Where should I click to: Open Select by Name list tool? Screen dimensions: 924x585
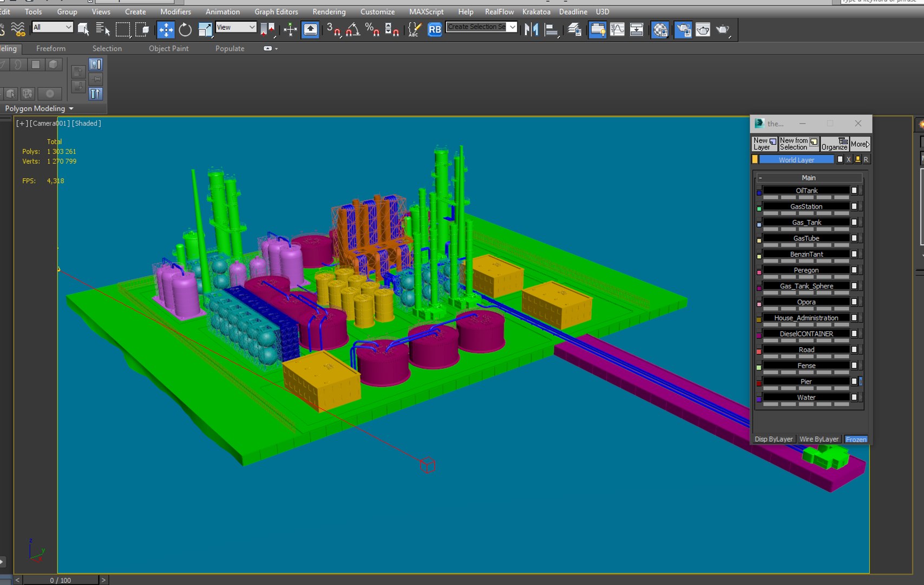[x=102, y=29]
